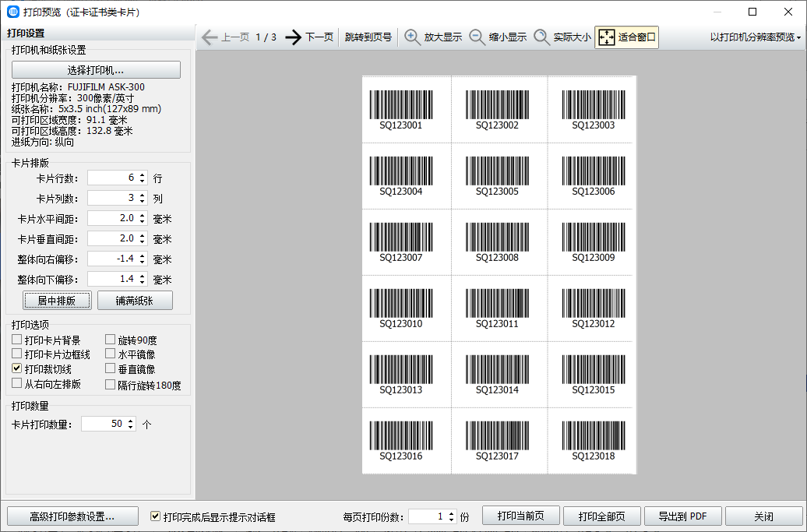The height and width of the screenshot is (532, 807).
Task: Click 整体向右偏移 value field
Action: (112, 259)
